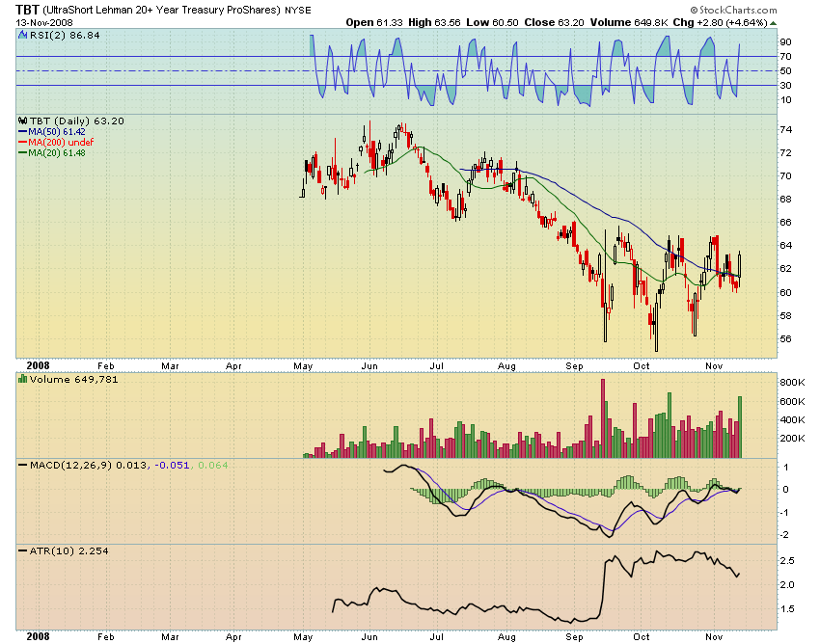The image size is (820, 644).
Task: Click the 800K label on the volume axis
Action: [x=792, y=382]
